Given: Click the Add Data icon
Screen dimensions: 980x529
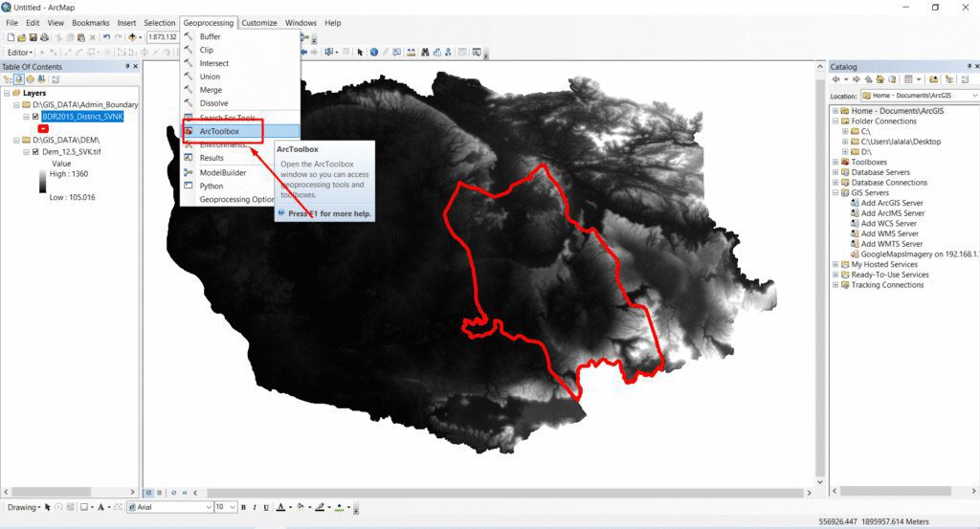Looking at the screenshot, I should pos(132,37).
